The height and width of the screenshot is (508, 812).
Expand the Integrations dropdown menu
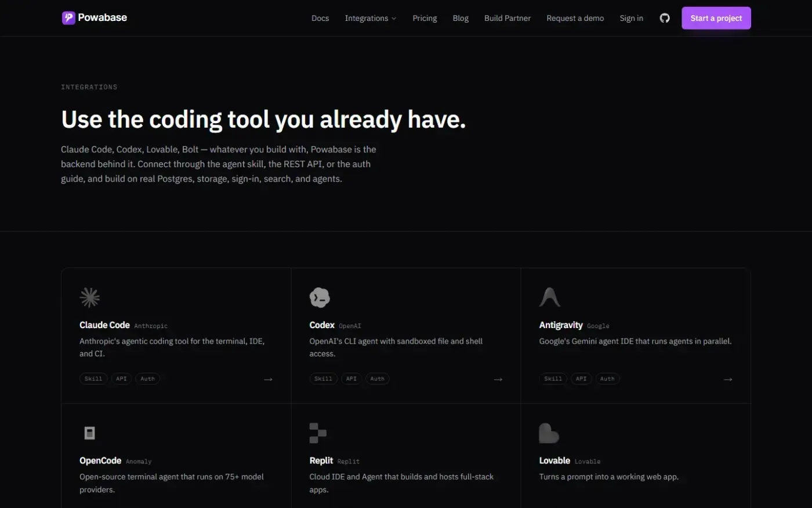(x=371, y=18)
